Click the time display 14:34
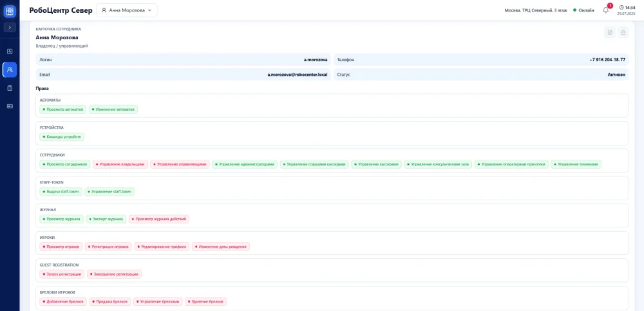Image resolution: width=644 pixels, height=311 pixels. pyautogui.click(x=627, y=7)
